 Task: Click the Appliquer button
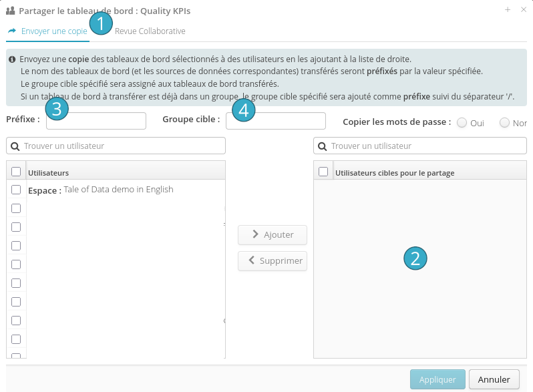437,379
